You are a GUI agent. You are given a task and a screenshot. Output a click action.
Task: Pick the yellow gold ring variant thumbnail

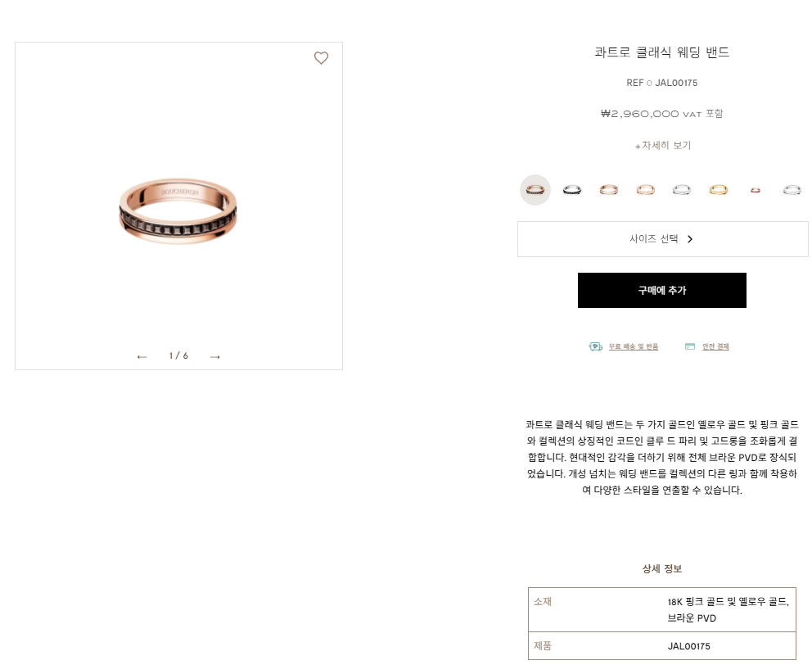pyautogui.click(x=718, y=190)
